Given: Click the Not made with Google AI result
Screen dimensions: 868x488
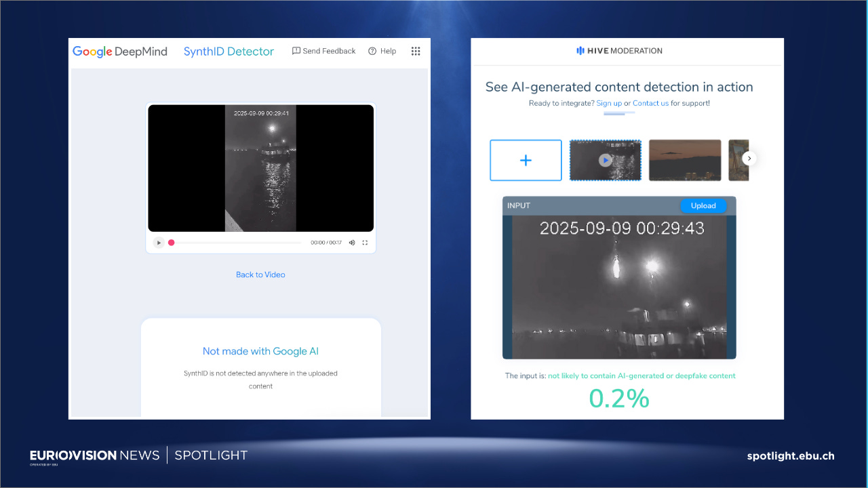Looking at the screenshot, I should click(260, 351).
